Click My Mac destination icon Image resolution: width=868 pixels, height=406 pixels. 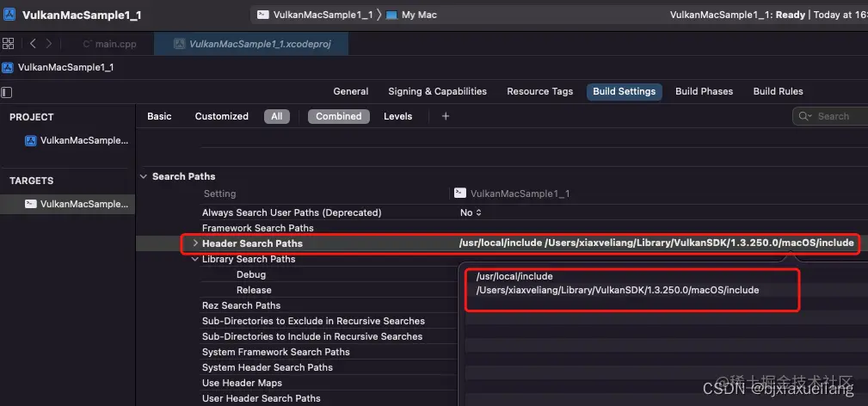click(x=392, y=15)
